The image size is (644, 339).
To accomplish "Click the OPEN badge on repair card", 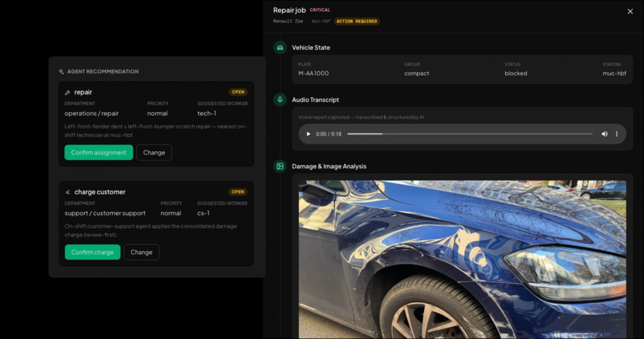I will click(238, 92).
